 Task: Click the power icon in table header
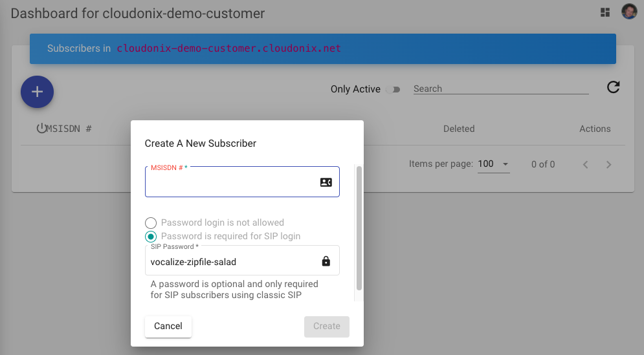[42, 129]
